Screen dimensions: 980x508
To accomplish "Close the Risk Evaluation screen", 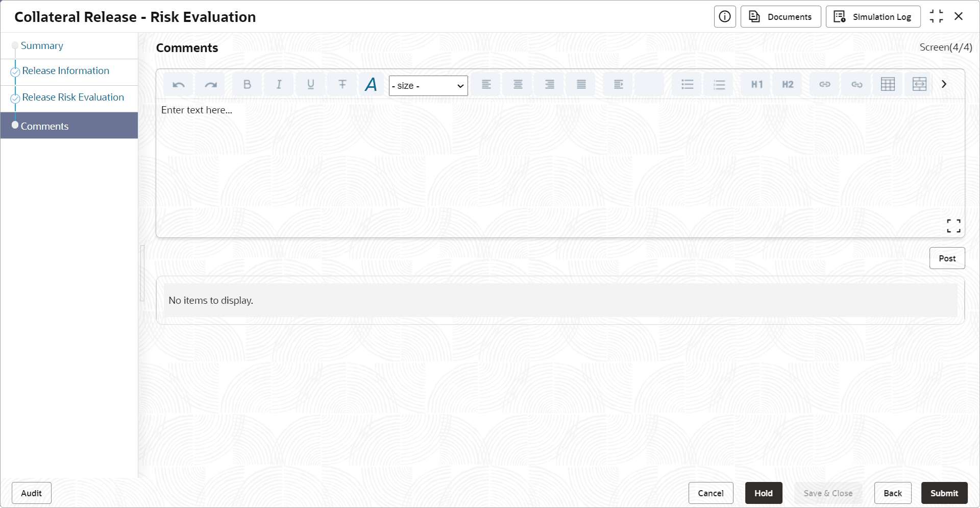I will point(959,16).
